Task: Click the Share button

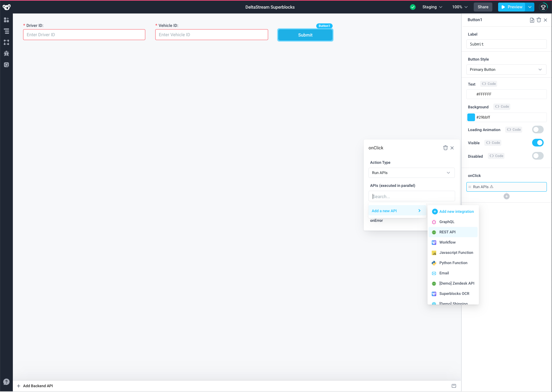Action: 483,7
